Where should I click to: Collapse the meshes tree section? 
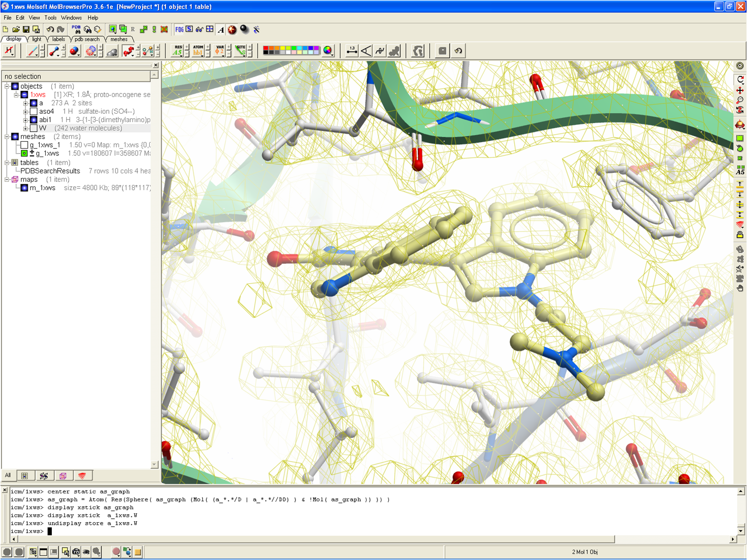7,137
